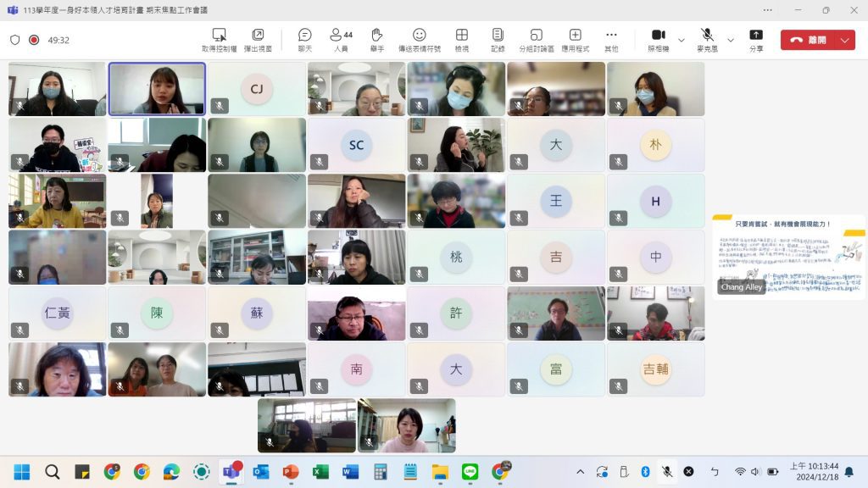Open the LINE app from taskbar
Image resolution: width=868 pixels, height=488 pixels.
click(470, 471)
